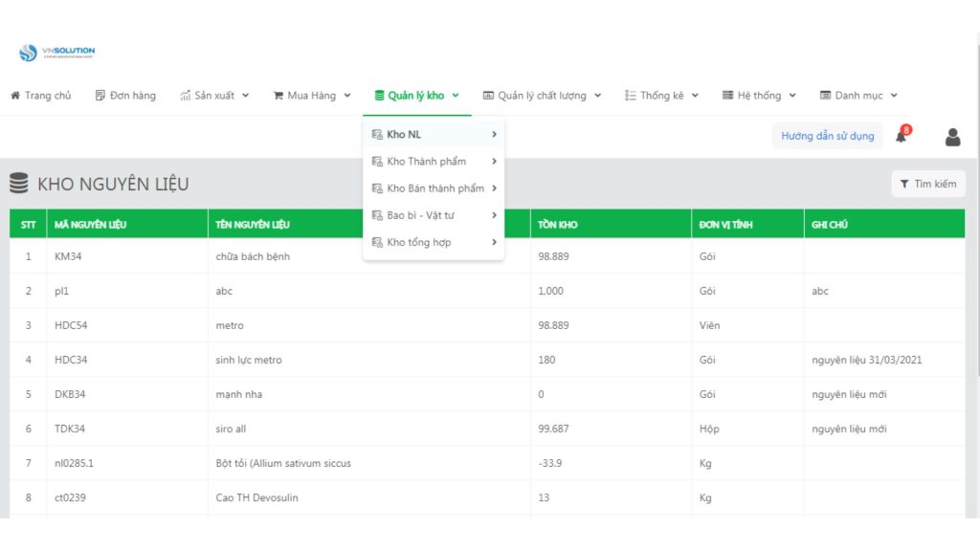Viewport: 980px width, 551px height.
Task: Click the VinSolution logo
Action: tap(56, 53)
